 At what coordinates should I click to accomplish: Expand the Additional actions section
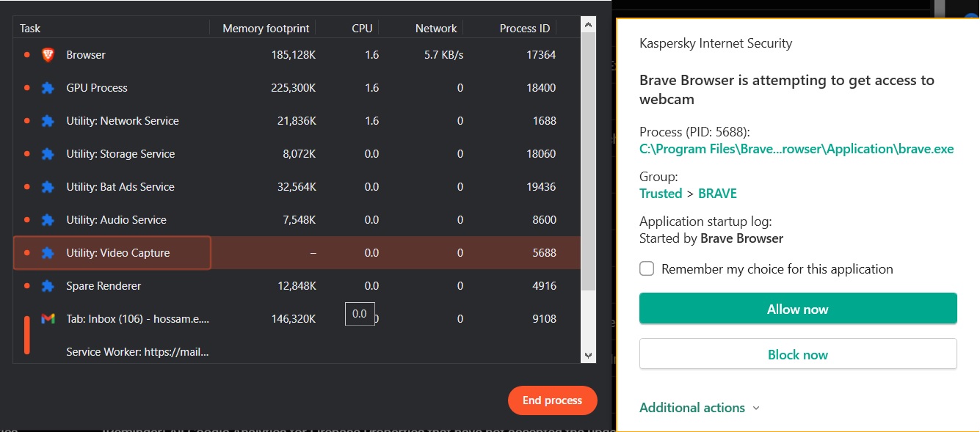click(699, 408)
